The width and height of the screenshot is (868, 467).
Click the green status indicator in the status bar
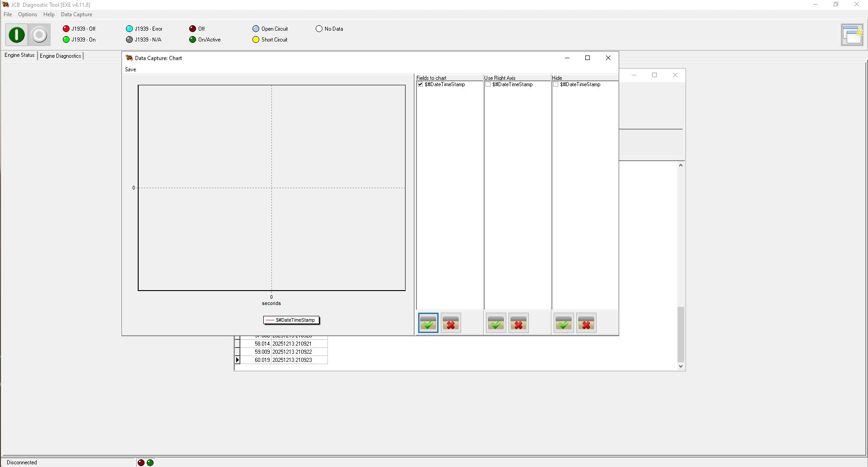point(150,462)
